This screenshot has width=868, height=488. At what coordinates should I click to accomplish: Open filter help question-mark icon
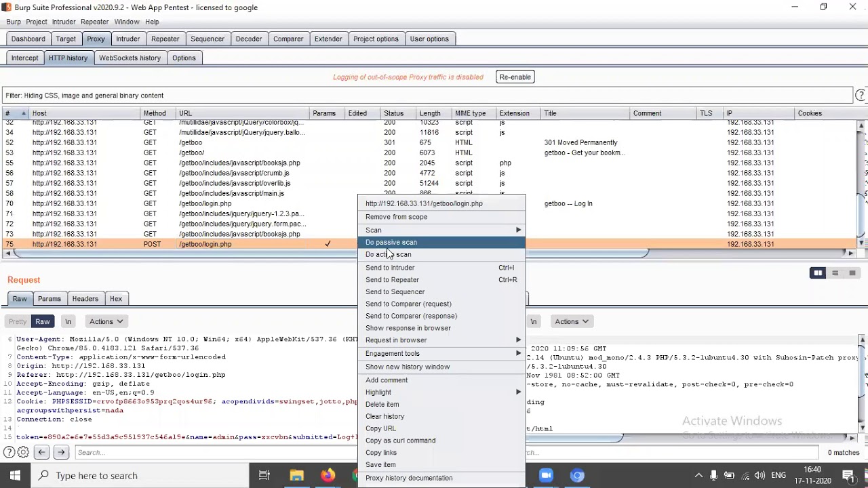coord(861,96)
